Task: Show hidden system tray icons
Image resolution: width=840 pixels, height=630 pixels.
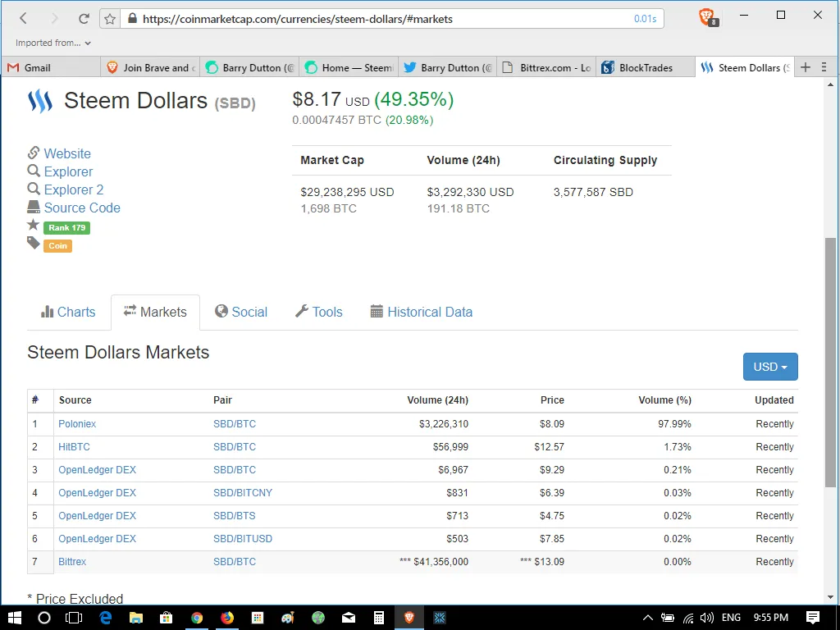Action: 648,618
